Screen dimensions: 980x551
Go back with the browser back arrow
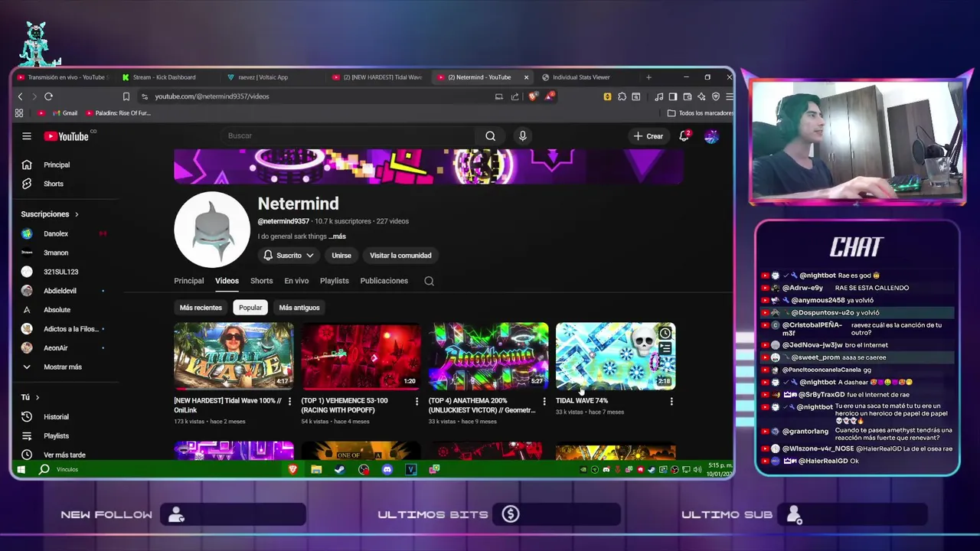click(21, 96)
